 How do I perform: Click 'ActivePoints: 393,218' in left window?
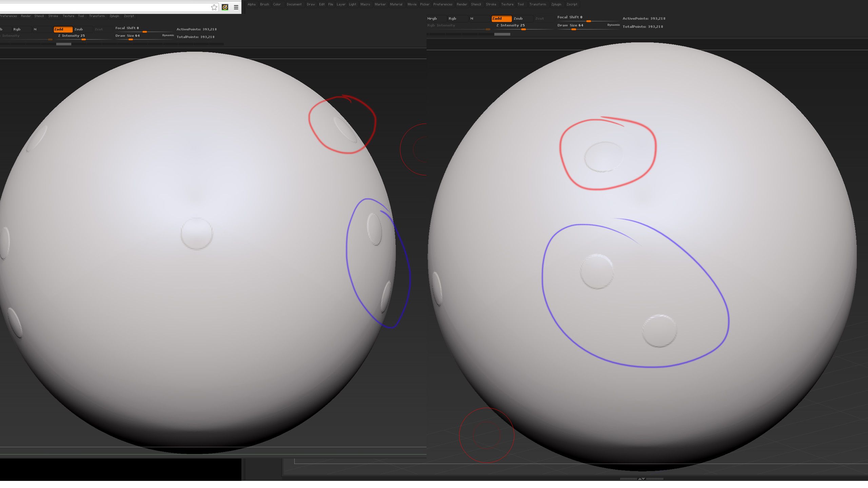[x=197, y=29]
